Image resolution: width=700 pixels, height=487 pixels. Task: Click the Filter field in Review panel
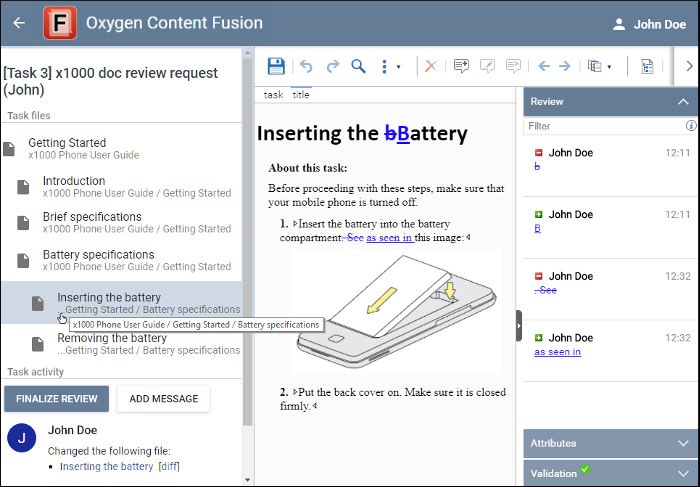tap(604, 126)
